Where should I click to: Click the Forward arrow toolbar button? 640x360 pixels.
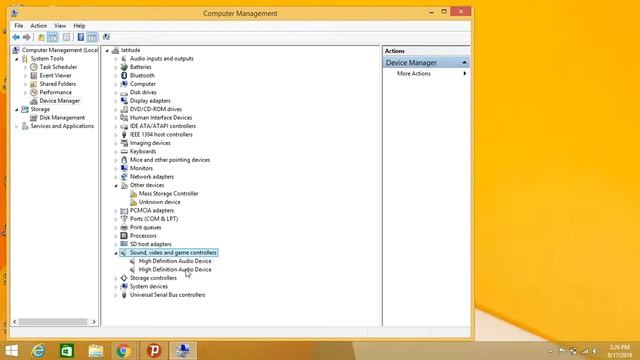click(27, 38)
